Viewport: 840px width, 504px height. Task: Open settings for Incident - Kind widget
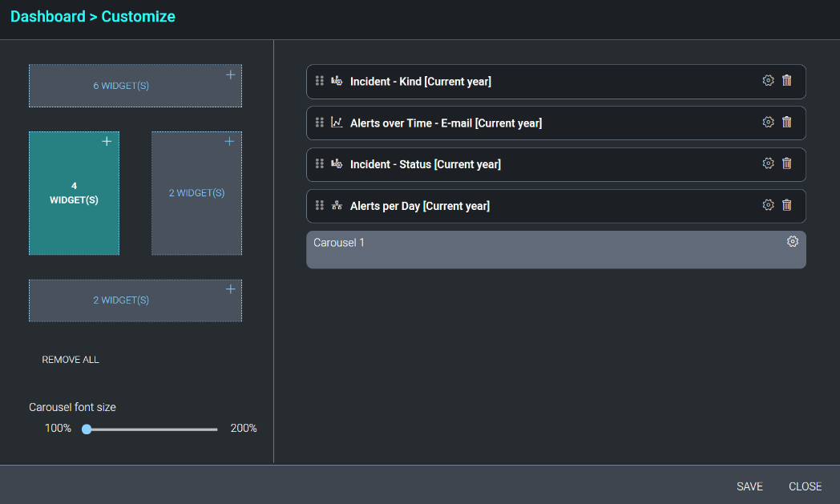[x=768, y=80]
